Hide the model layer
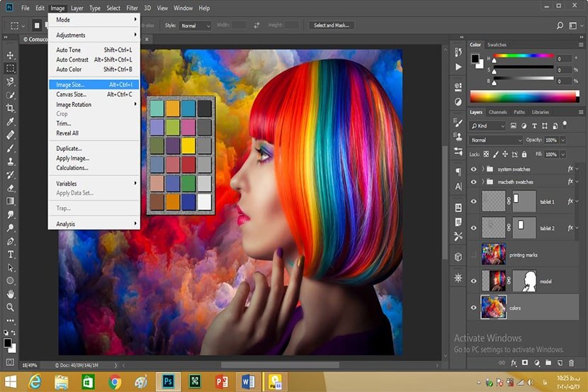The height and width of the screenshot is (392, 588). coord(474,281)
